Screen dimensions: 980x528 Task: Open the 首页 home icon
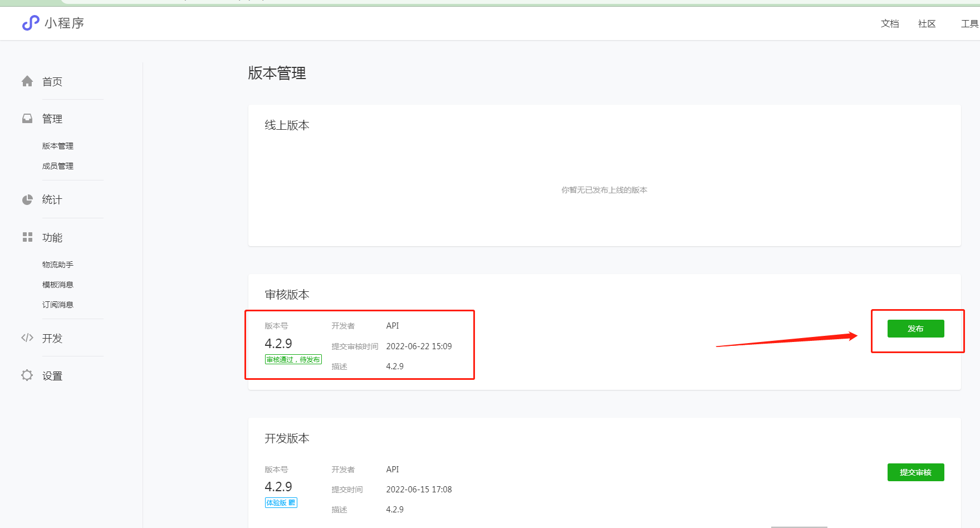coord(27,81)
